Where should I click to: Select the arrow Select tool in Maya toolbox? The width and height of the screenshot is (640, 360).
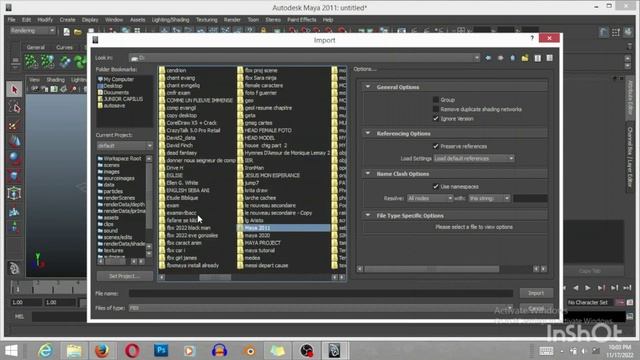pos(14,89)
